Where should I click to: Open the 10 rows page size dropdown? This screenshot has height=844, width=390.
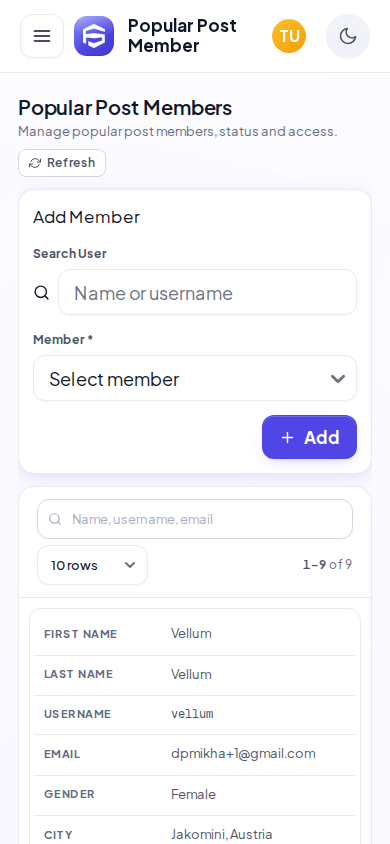click(93, 565)
